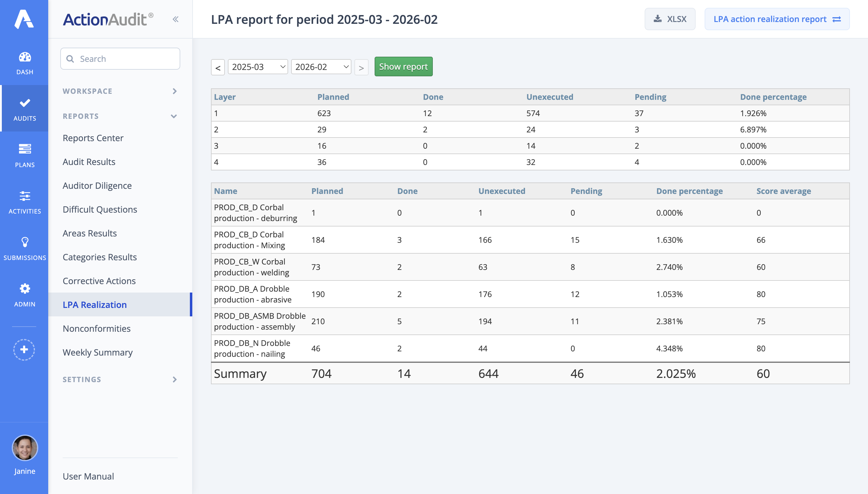Open the start period 2025-03 dropdown

point(258,66)
